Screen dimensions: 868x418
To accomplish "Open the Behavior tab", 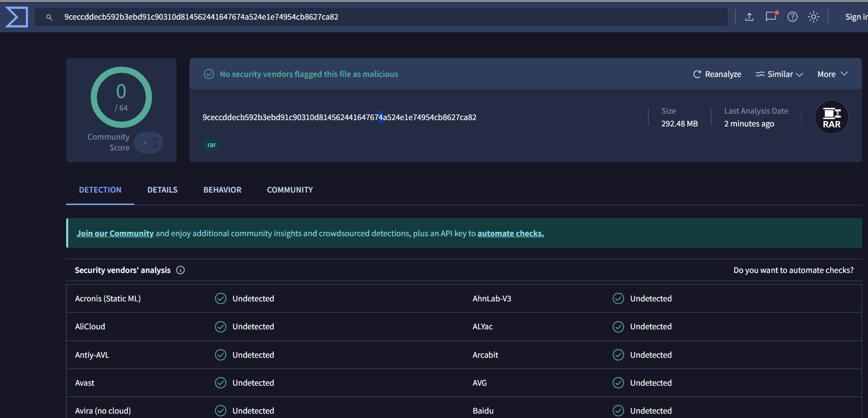I will pos(222,190).
